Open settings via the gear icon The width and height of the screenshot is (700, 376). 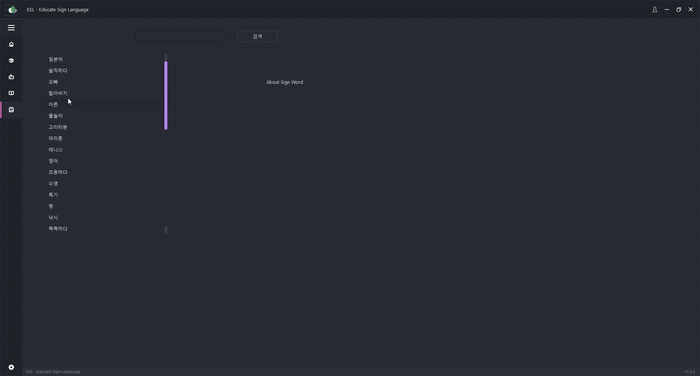click(11, 367)
